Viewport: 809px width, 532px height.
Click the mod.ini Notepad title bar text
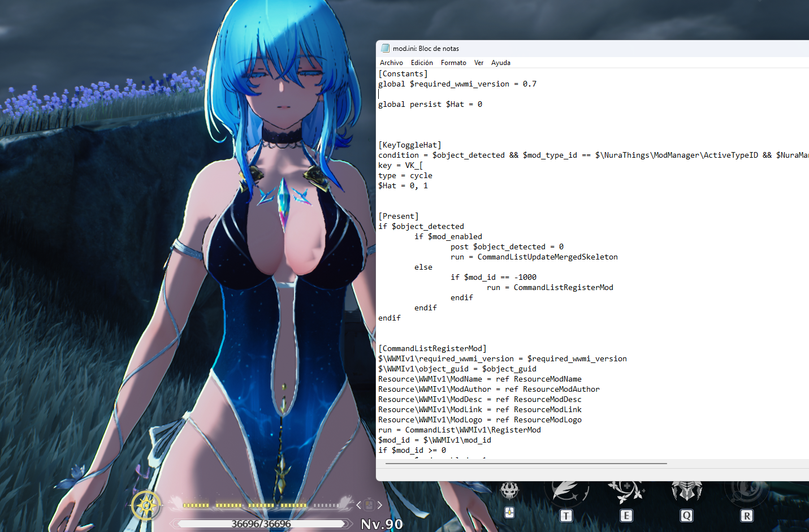(426, 49)
